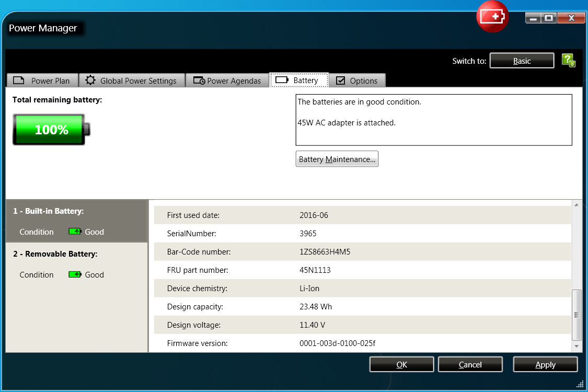Select bar-code number 1ZS8663H4M5
The height and width of the screenshot is (392, 588).
325,252
